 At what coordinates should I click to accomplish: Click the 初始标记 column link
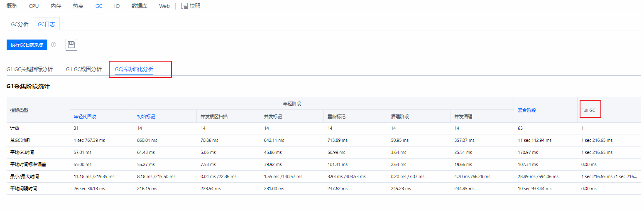click(146, 117)
